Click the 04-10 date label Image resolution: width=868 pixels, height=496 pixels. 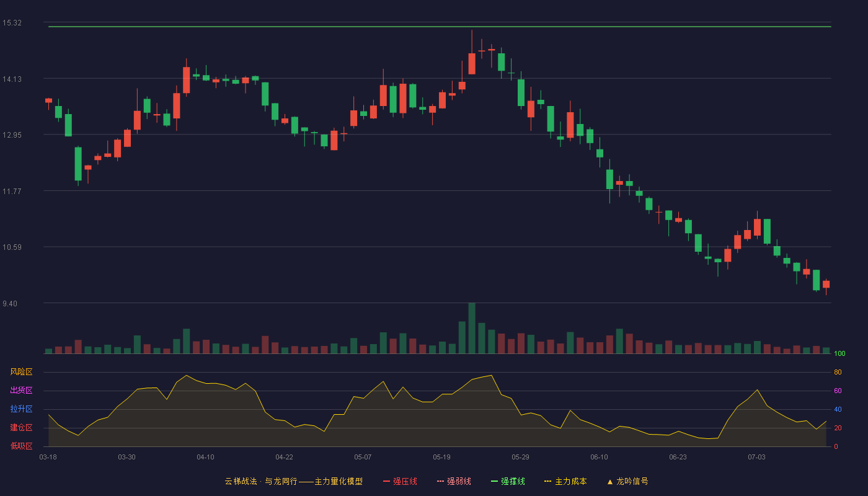pyautogui.click(x=205, y=457)
